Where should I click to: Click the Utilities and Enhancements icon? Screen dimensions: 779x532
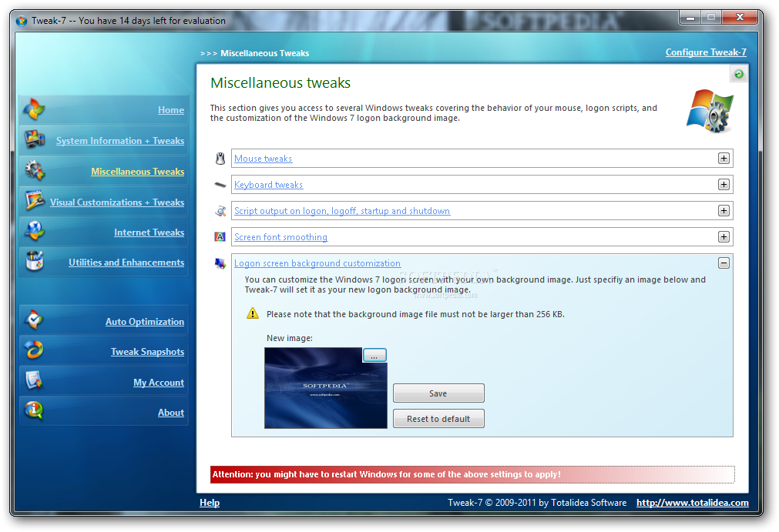pos(35,261)
